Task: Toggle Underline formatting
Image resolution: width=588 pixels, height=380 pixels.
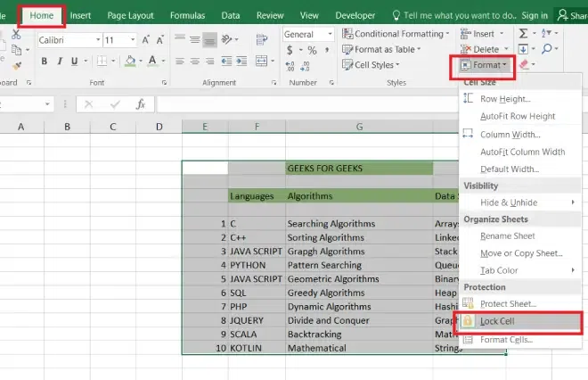Action: tap(74, 61)
